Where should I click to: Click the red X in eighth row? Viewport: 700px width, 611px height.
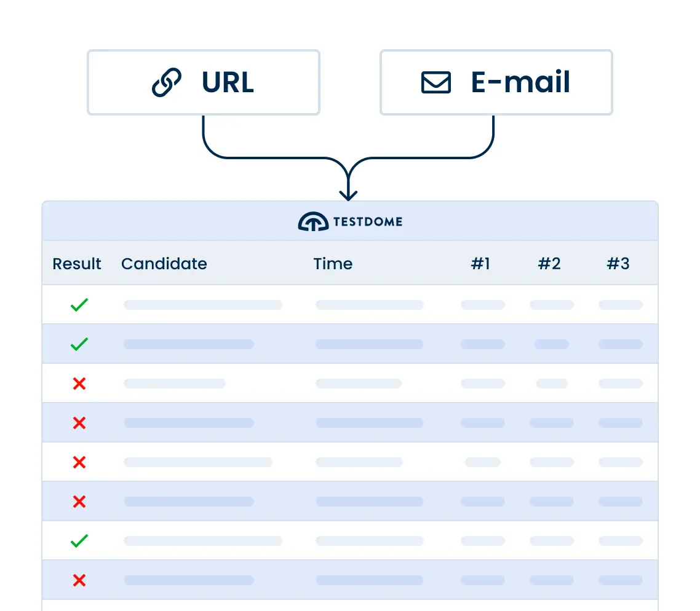point(79,580)
